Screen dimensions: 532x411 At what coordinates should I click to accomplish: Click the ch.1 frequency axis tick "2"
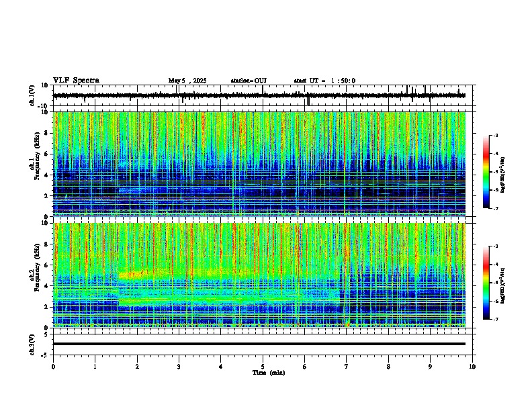(x=47, y=196)
